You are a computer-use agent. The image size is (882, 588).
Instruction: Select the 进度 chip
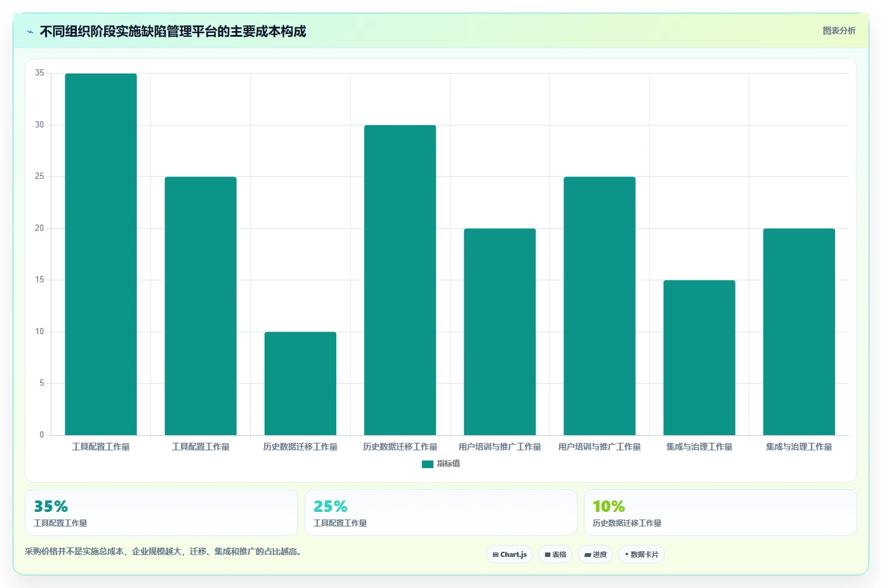pos(595,554)
